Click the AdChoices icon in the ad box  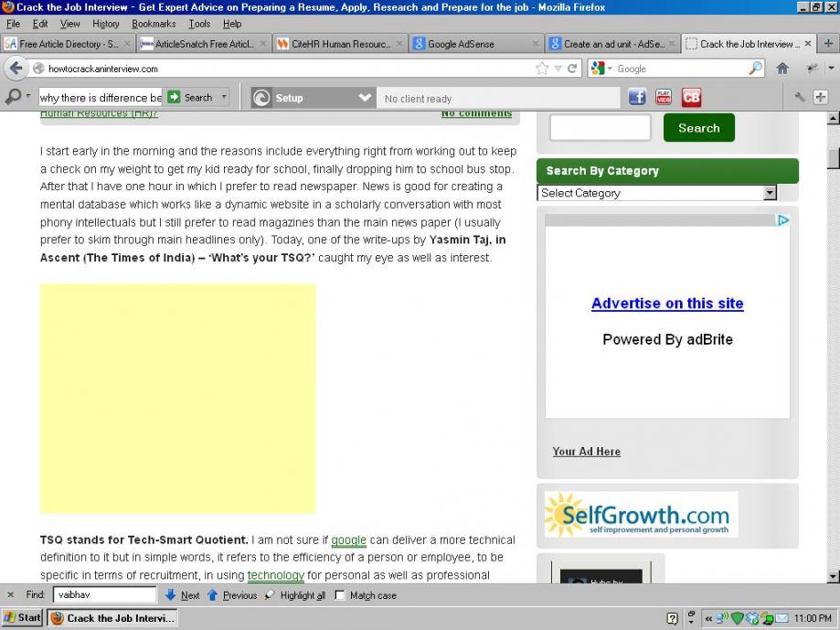point(783,220)
